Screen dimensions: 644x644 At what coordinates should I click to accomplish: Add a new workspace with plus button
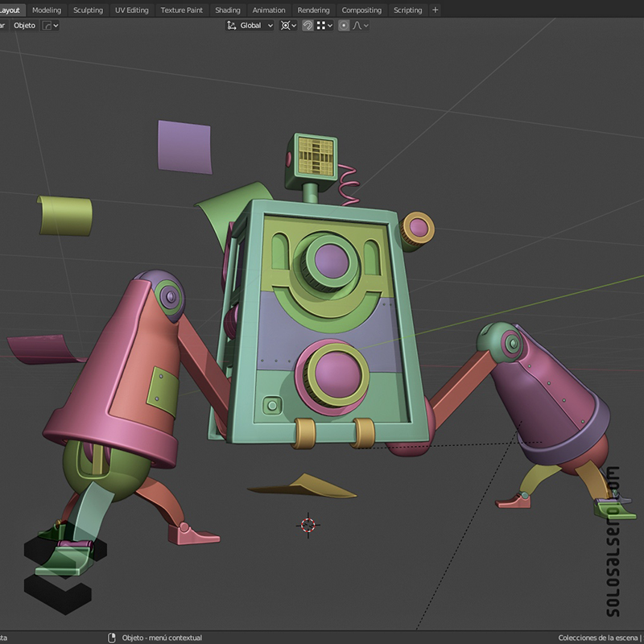(x=435, y=10)
